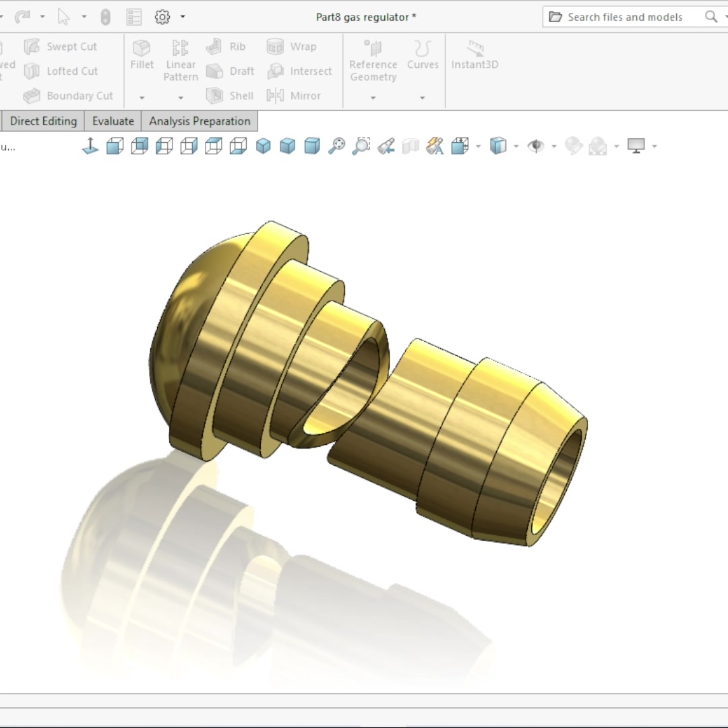Open Dynamic Annotation Views
The height and width of the screenshot is (728, 728).
pyautogui.click(x=435, y=146)
